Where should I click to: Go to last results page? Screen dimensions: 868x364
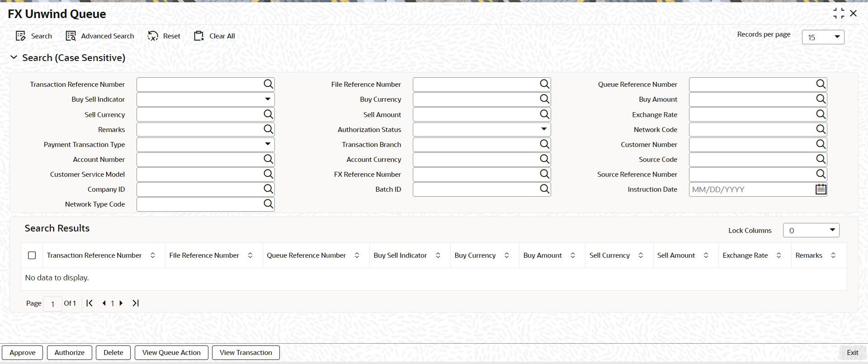coord(136,303)
